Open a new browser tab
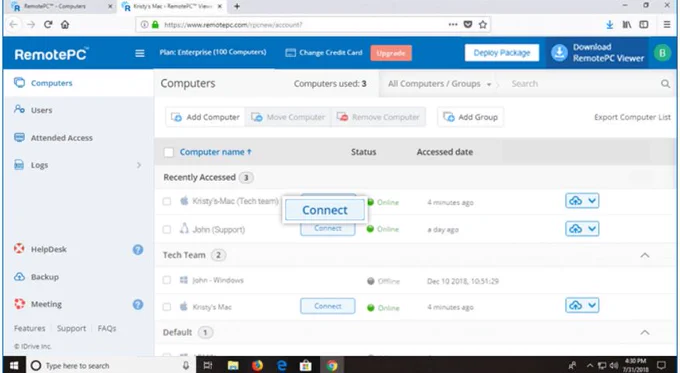The width and height of the screenshot is (680, 373). point(237,6)
